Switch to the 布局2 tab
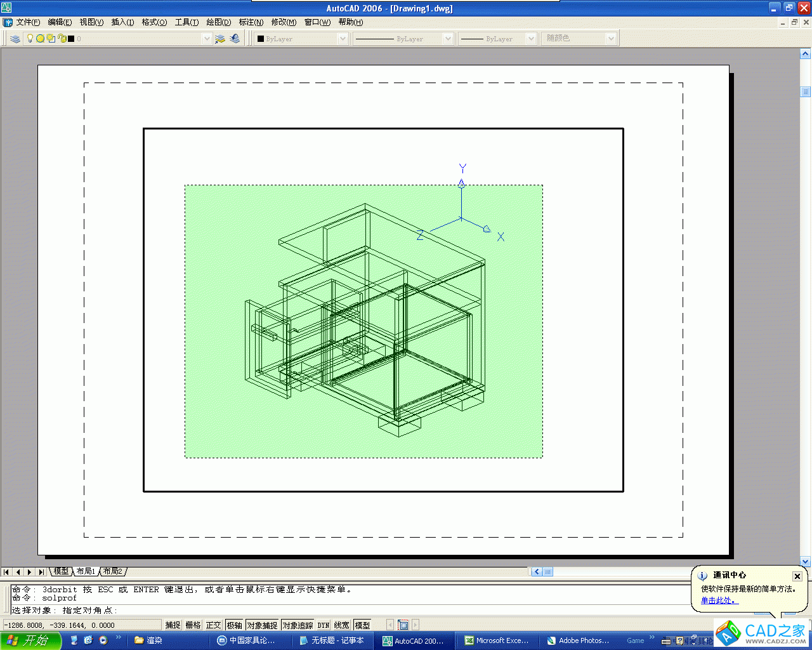Image resolution: width=812 pixels, height=650 pixels. [112, 571]
